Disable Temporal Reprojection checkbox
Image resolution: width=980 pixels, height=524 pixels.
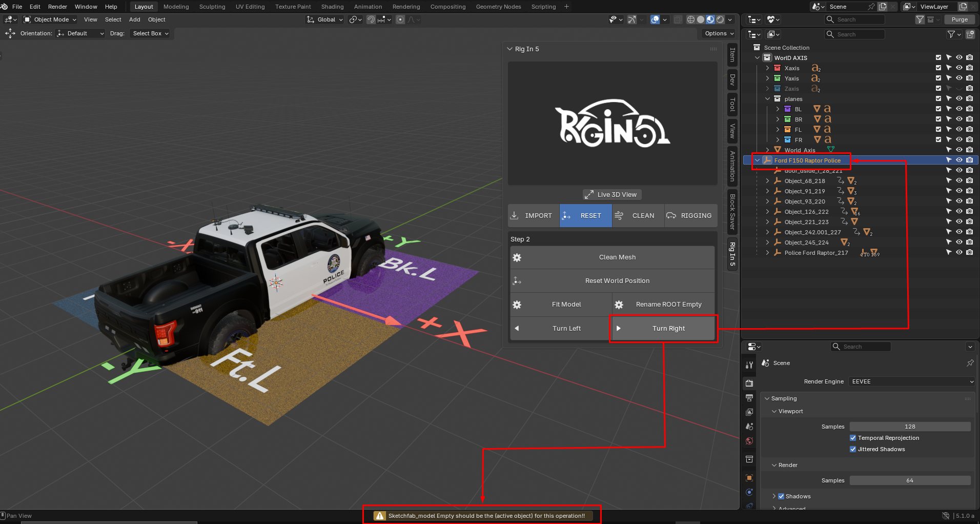coord(853,438)
